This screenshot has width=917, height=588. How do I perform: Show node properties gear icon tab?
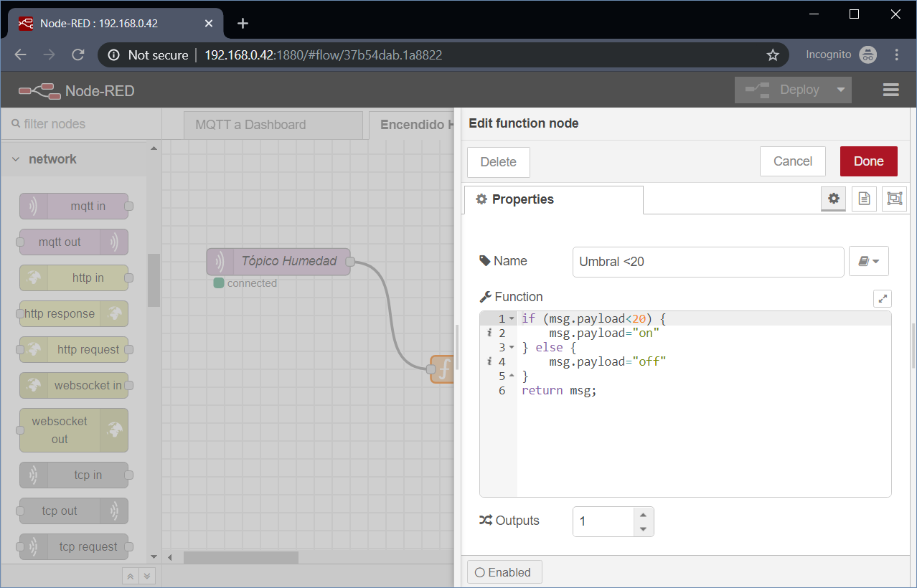[834, 199]
